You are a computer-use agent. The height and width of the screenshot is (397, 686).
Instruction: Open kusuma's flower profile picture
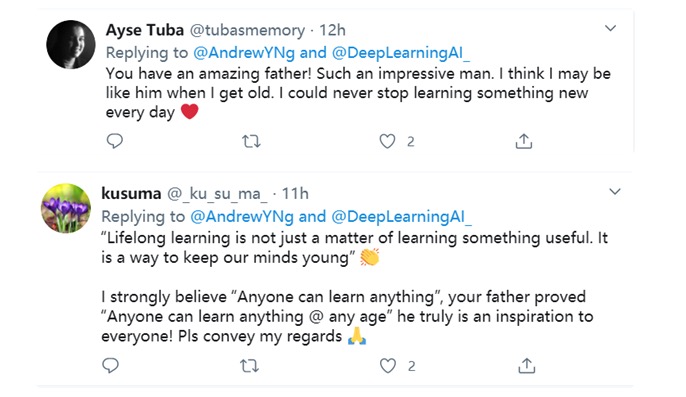pyautogui.click(x=66, y=208)
